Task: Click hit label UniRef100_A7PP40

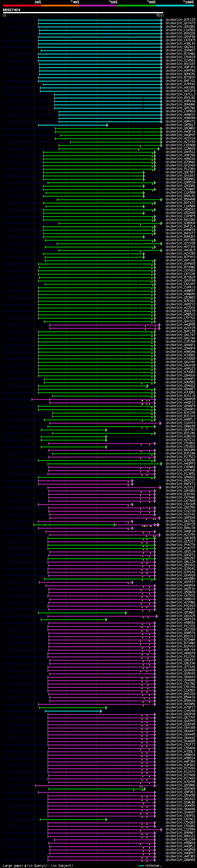Action: 180,84
